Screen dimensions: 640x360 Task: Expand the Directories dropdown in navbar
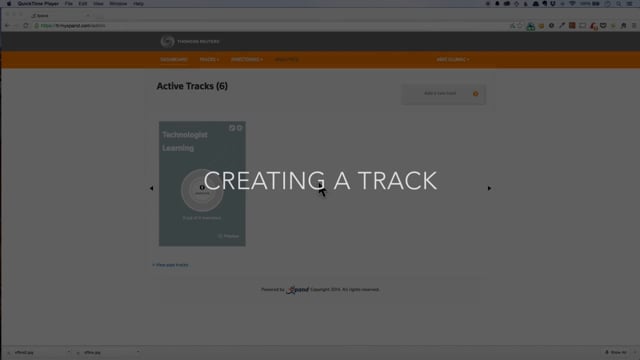point(247,60)
